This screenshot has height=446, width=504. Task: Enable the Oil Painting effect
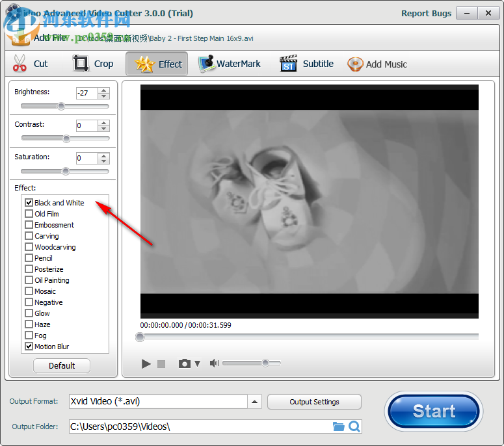tap(29, 280)
